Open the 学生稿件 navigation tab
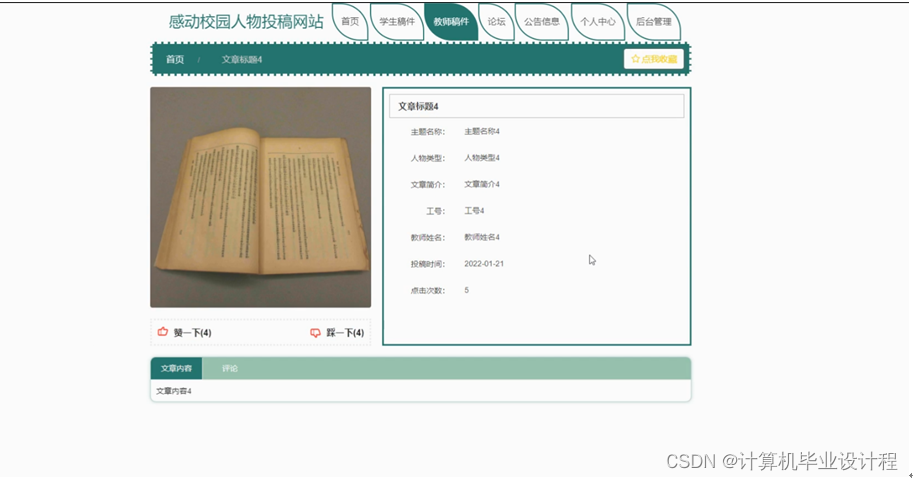The image size is (913, 480). (x=397, y=22)
